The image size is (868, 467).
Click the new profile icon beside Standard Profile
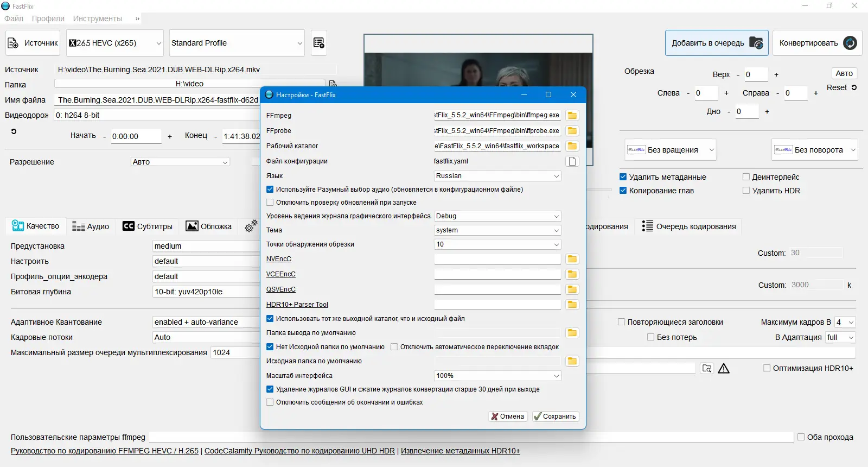(319, 43)
